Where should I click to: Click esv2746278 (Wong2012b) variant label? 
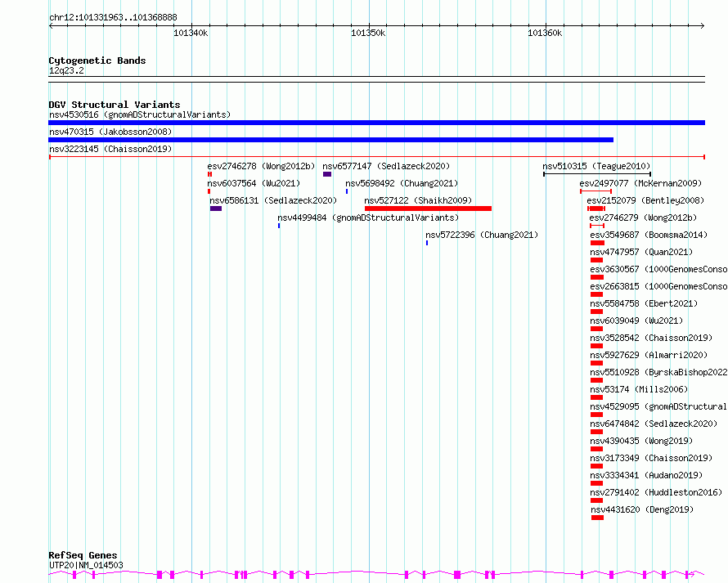point(261,166)
